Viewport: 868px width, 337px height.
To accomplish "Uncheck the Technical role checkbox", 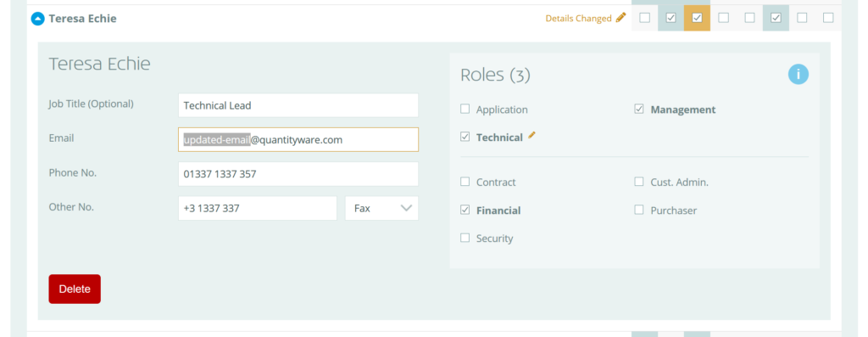I will click(x=465, y=137).
